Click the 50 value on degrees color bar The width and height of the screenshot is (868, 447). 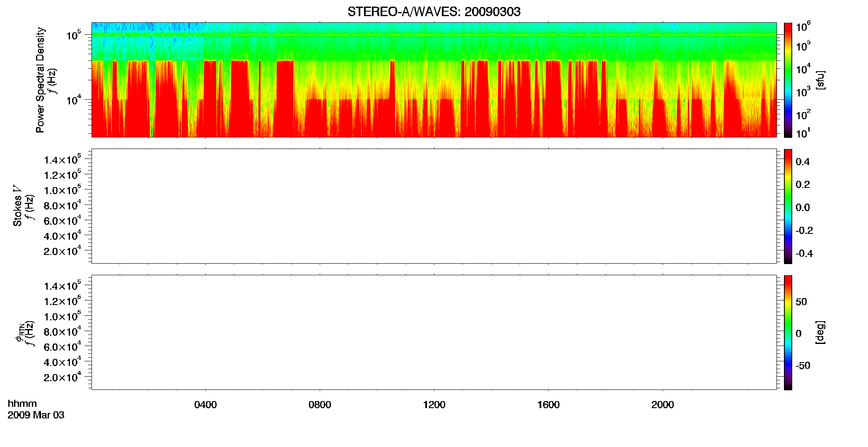(x=801, y=302)
